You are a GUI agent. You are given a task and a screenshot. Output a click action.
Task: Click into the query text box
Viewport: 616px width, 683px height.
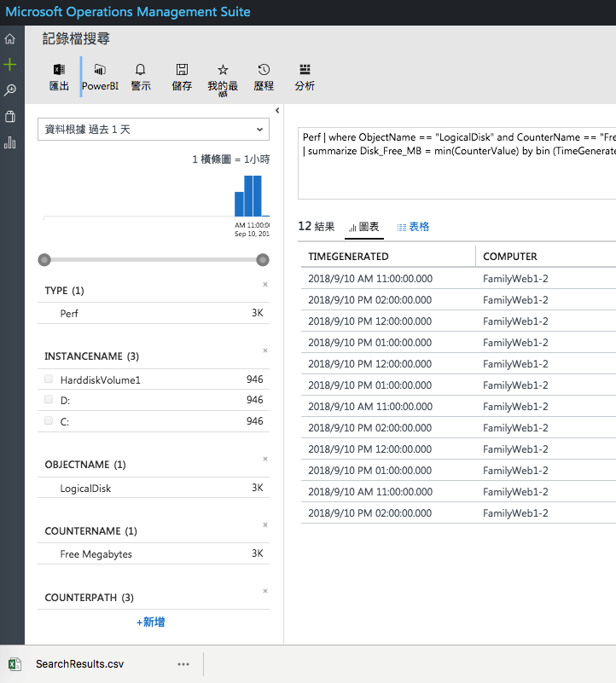456,164
